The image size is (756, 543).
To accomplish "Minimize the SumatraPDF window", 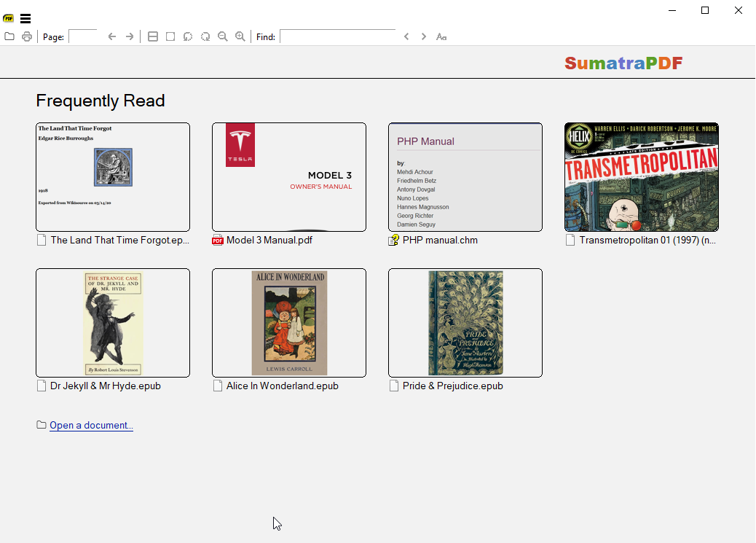I will click(x=672, y=10).
